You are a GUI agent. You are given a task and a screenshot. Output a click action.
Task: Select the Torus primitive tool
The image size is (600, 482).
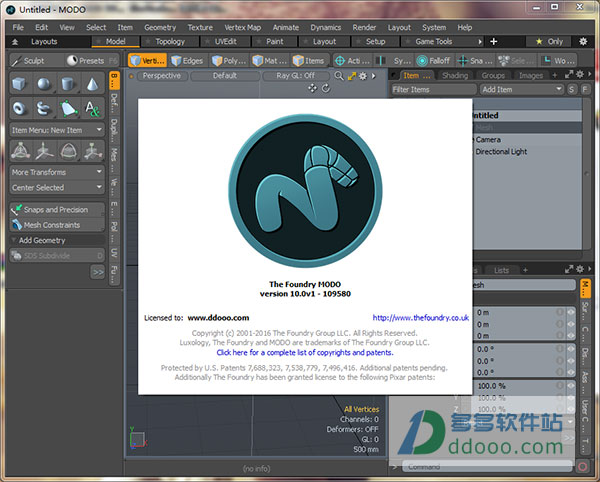[19, 108]
